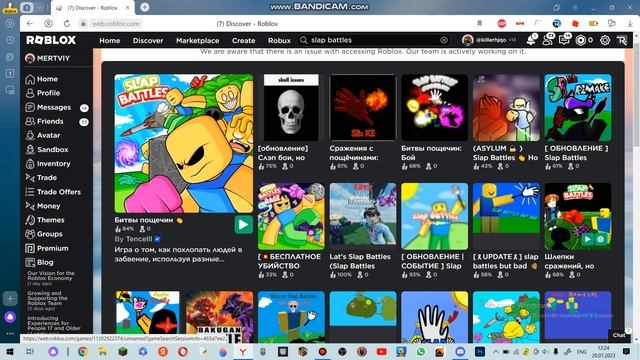Open the MERTVIY profile in sidebar
This screenshot has height=360, width=640.
click(x=48, y=58)
